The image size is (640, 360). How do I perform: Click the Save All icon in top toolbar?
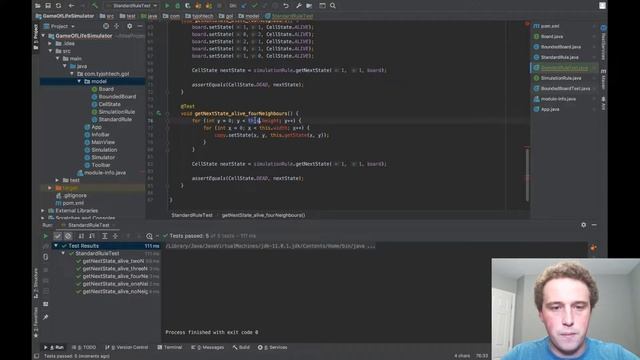(48, 6)
